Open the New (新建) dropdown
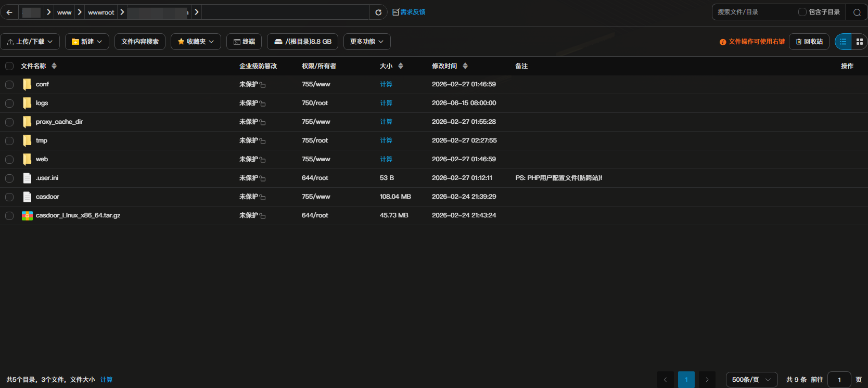This screenshot has width=868, height=388. [87, 42]
